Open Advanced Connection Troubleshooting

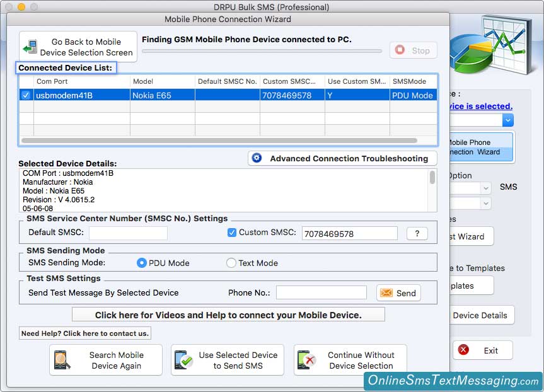coord(342,158)
